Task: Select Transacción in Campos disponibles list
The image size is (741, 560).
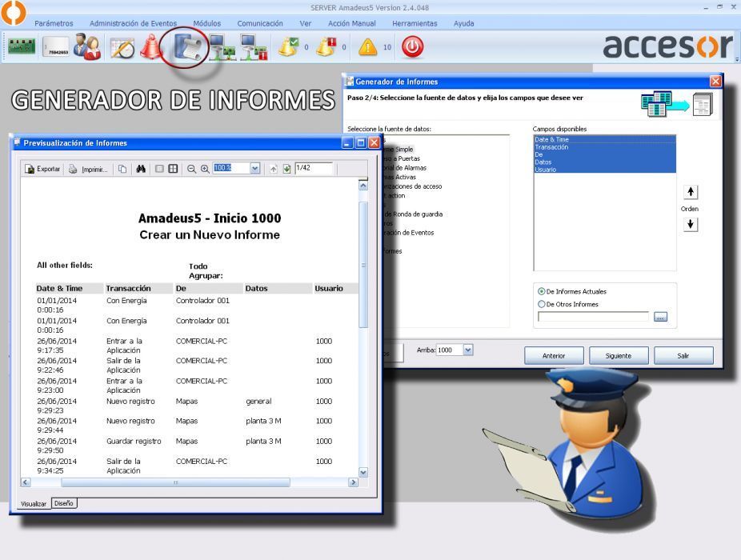Action: coord(604,147)
